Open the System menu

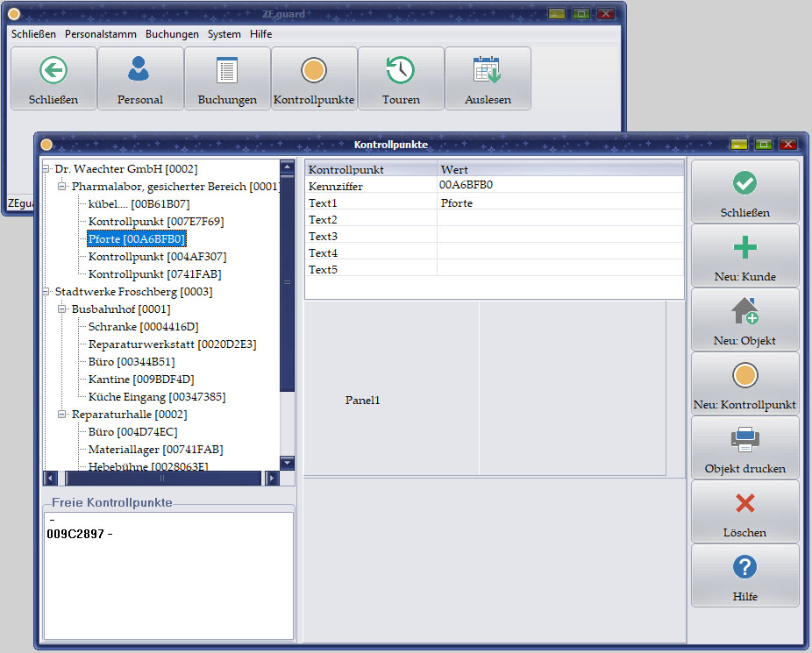[x=224, y=34]
